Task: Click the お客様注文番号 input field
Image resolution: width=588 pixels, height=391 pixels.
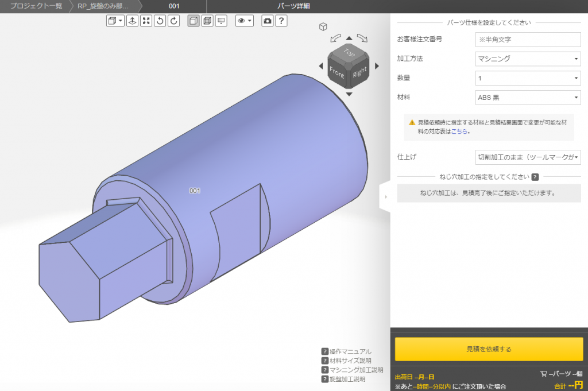Action: [528, 40]
